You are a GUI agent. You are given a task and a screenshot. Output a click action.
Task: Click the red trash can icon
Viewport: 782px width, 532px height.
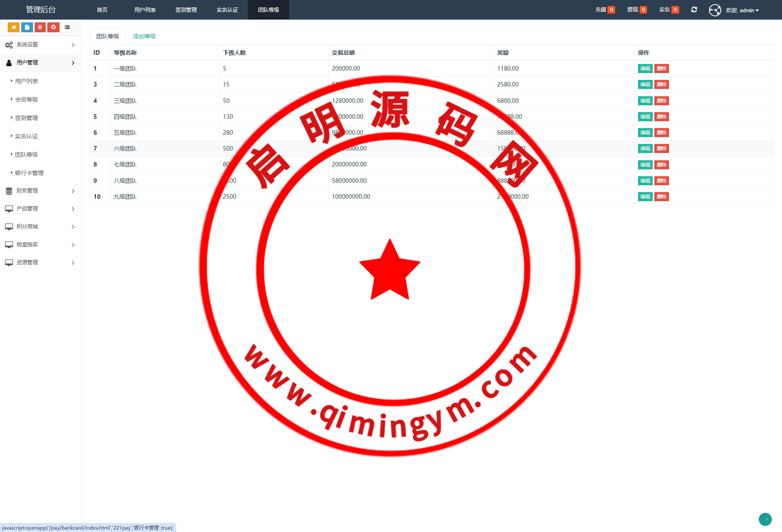(40, 27)
